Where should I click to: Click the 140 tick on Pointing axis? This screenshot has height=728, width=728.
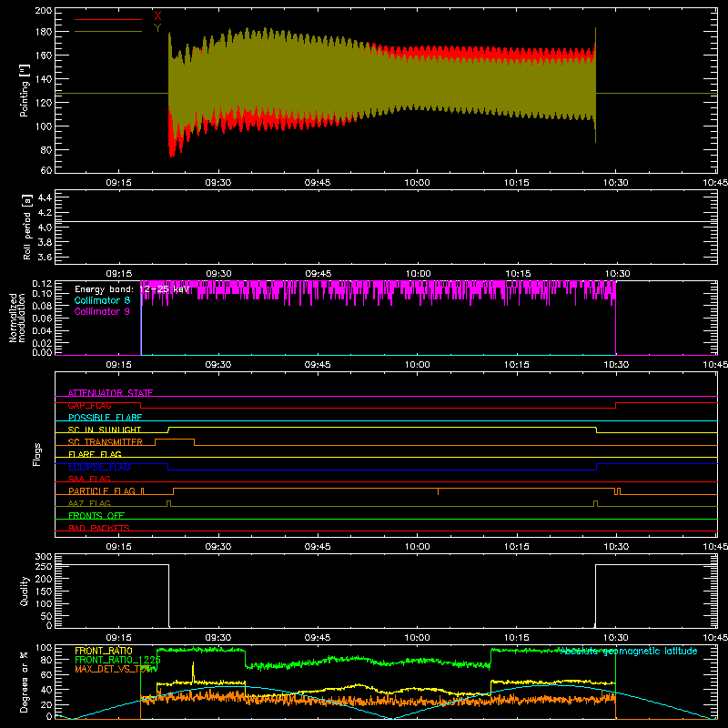pyautogui.click(x=43, y=79)
